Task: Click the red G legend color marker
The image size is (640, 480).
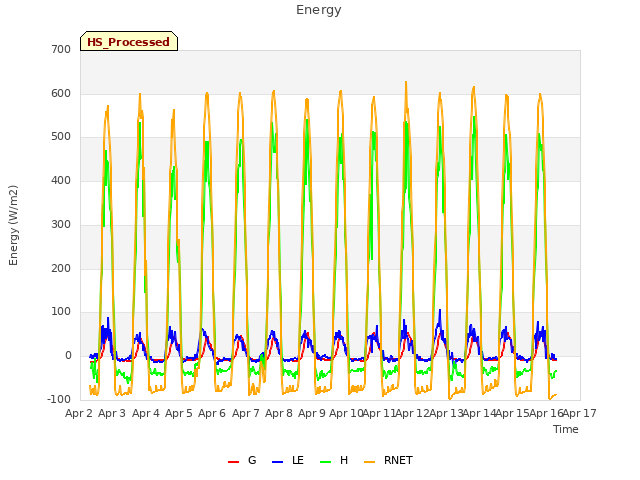Action: (233, 462)
